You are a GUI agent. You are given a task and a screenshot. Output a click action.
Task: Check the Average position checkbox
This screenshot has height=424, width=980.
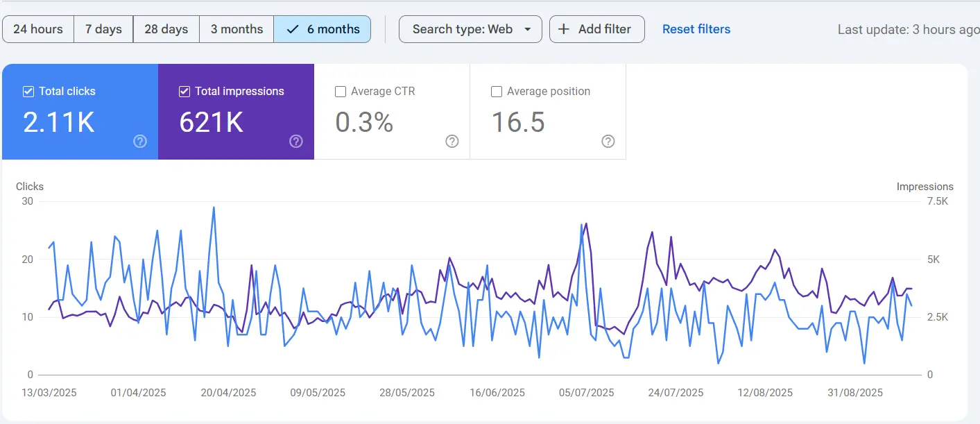point(497,91)
